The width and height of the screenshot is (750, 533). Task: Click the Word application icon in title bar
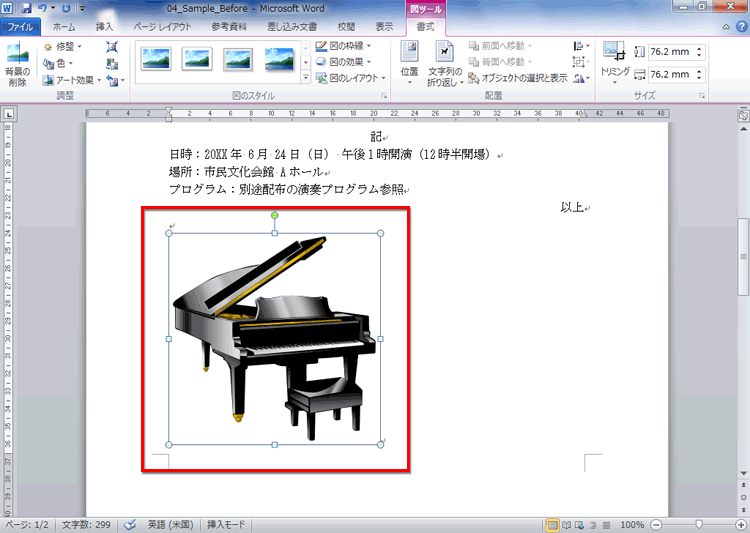click(x=8, y=8)
